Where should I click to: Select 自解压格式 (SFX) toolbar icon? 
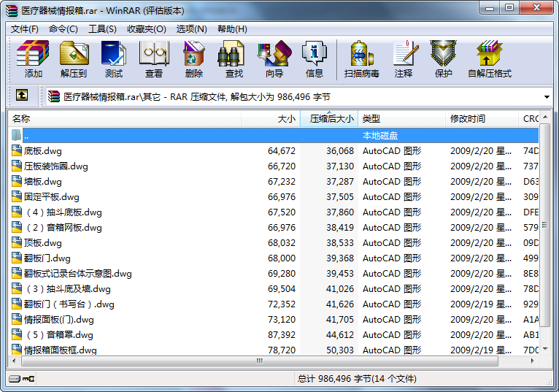490,59
